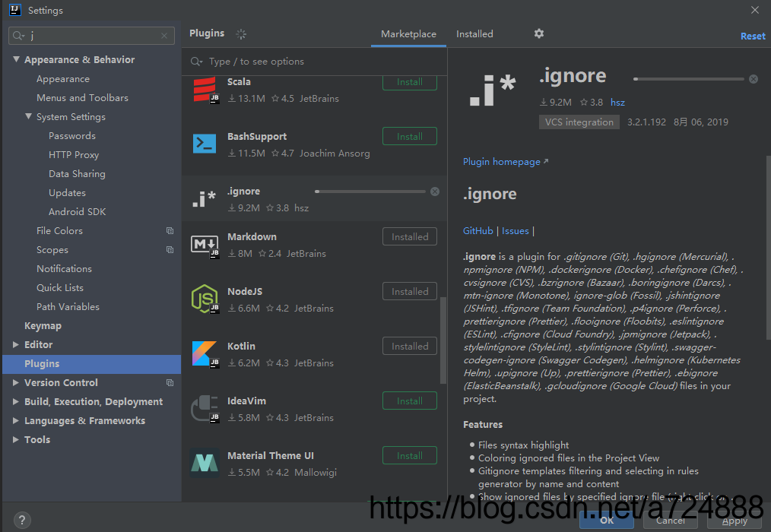The height and width of the screenshot is (532, 771).
Task: Collapse the System Settings tree node
Action: [29, 116]
